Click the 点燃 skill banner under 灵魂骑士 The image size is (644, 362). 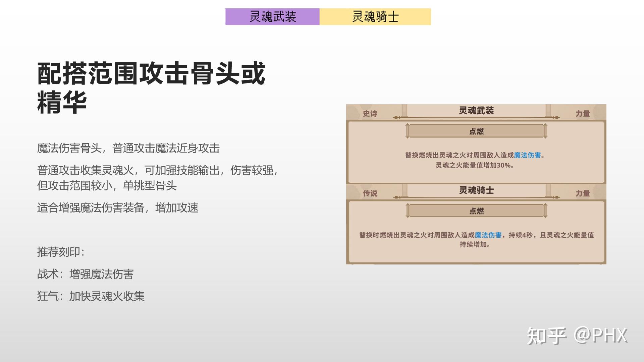pyautogui.click(x=476, y=211)
